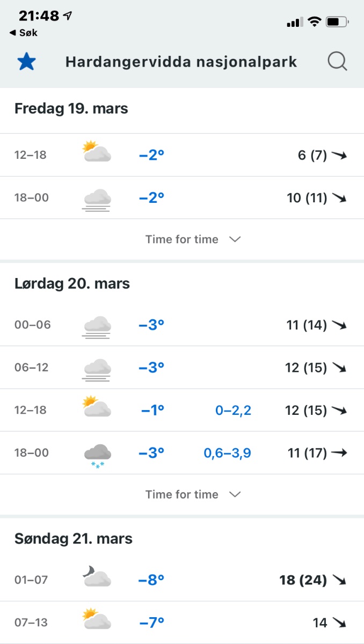Image resolution: width=364 pixels, height=644 pixels.
Task: Tap the Hardangervidda nasjonalpark title
Action: 181,62
